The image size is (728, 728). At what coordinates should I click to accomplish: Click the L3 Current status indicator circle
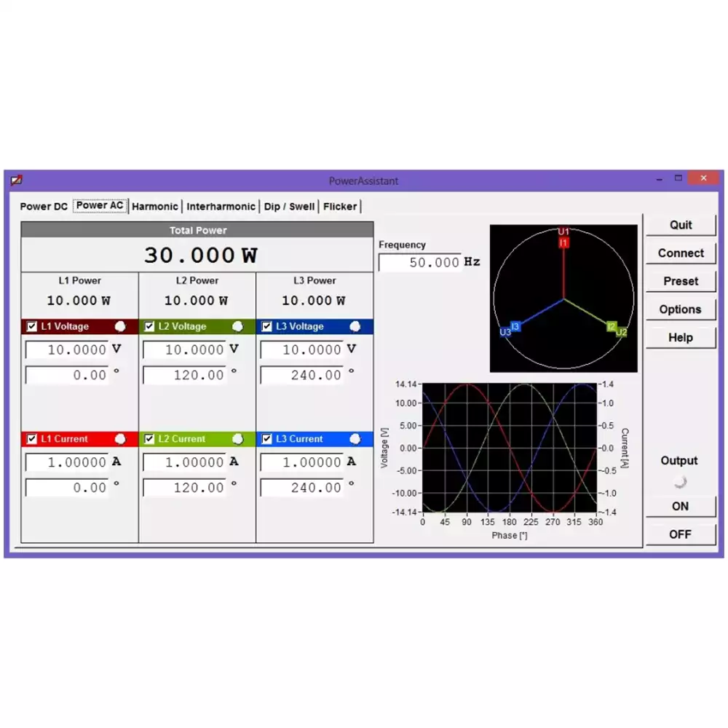click(x=355, y=439)
